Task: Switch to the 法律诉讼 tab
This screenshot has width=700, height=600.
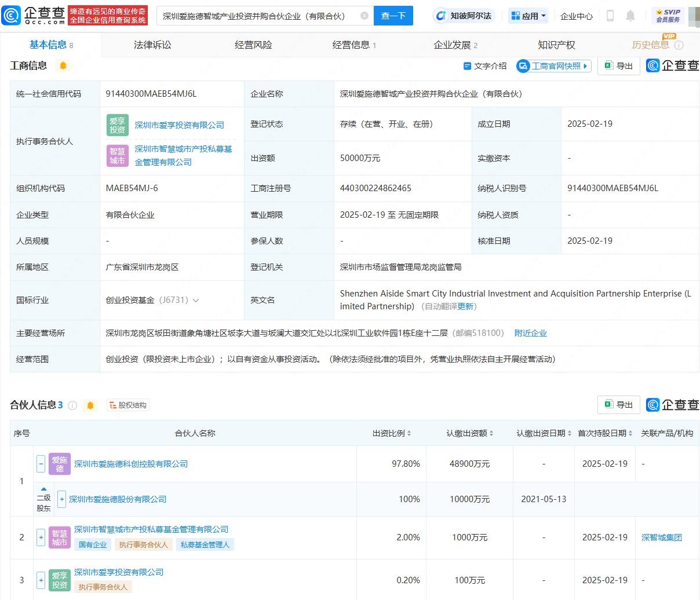Action: [x=152, y=45]
